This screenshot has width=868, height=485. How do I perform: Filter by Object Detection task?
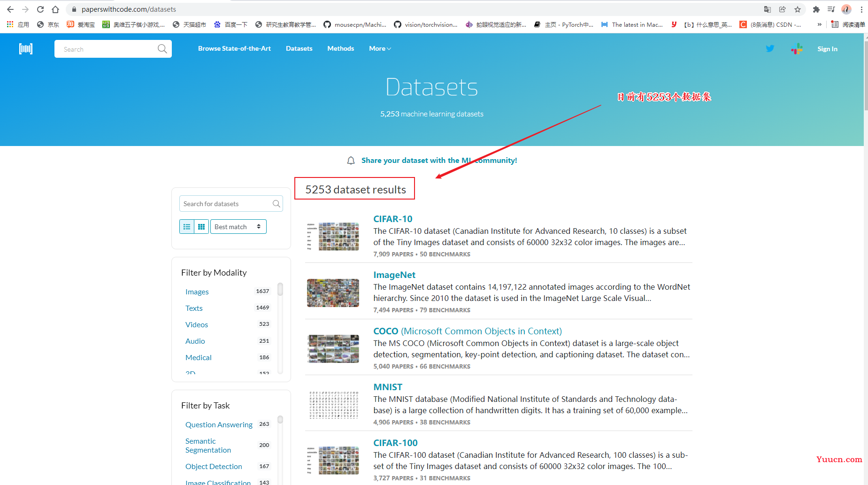tap(214, 466)
